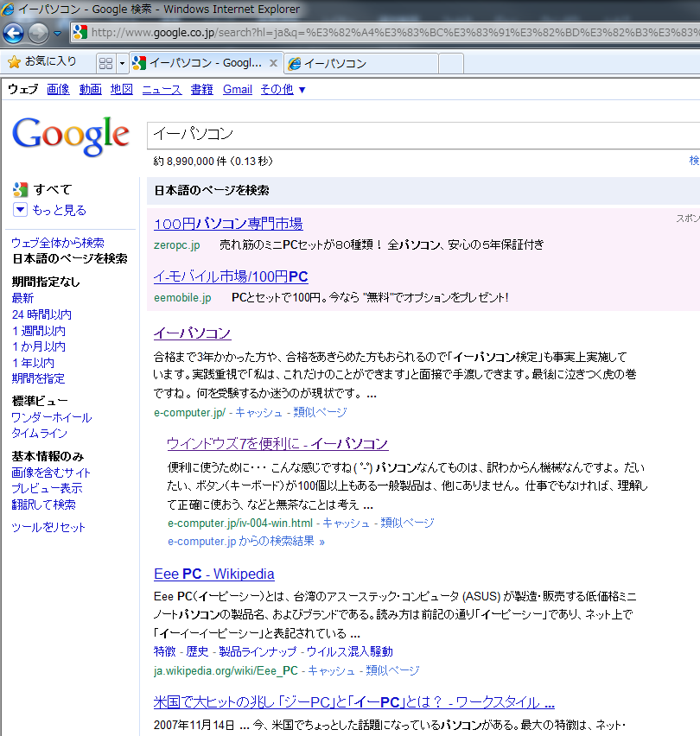Open a new blank tab
This screenshot has width=700, height=736.
pos(450,63)
